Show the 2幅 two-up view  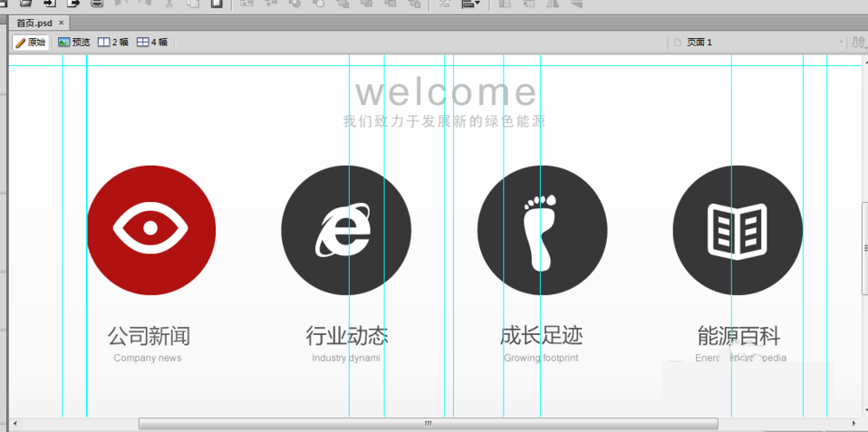click(113, 43)
